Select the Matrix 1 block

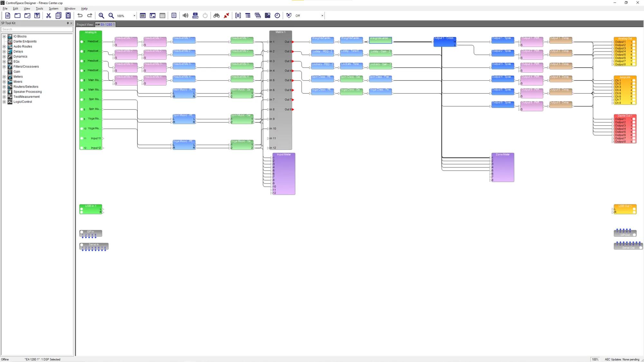(280, 90)
